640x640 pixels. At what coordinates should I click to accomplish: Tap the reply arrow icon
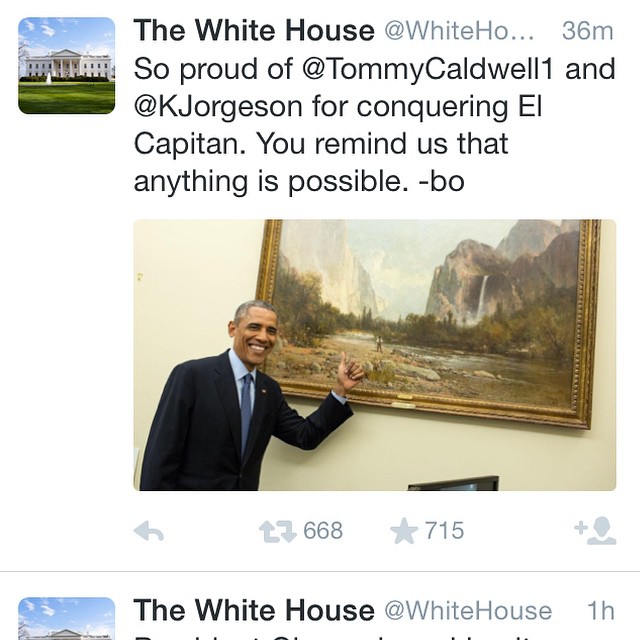point(149,531)
